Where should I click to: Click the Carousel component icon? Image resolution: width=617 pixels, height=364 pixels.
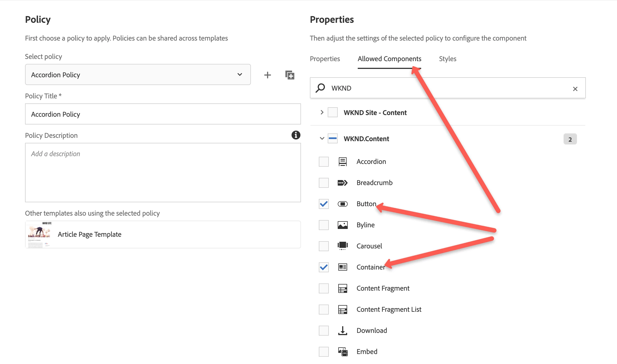342,246
